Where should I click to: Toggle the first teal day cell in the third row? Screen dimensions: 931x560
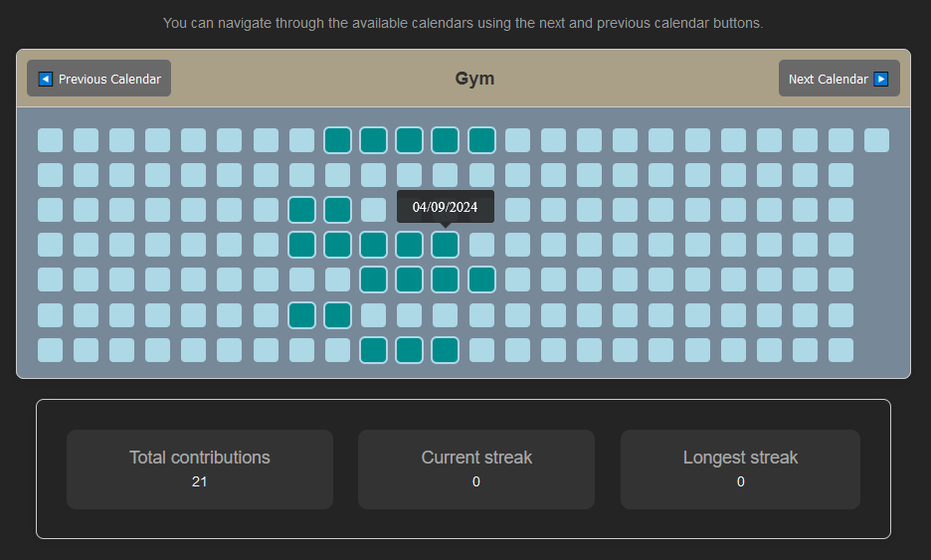[301, 210]
